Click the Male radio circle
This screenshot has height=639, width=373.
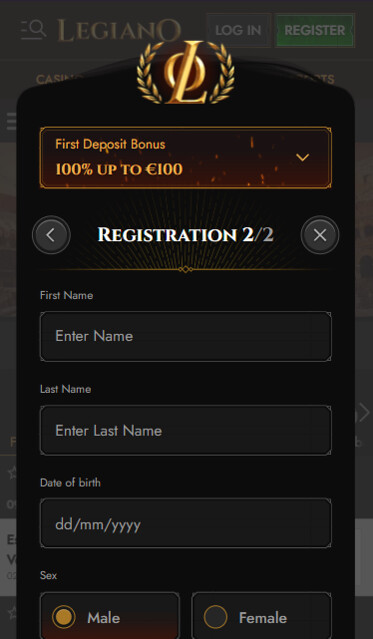click(x=64, y=617)
